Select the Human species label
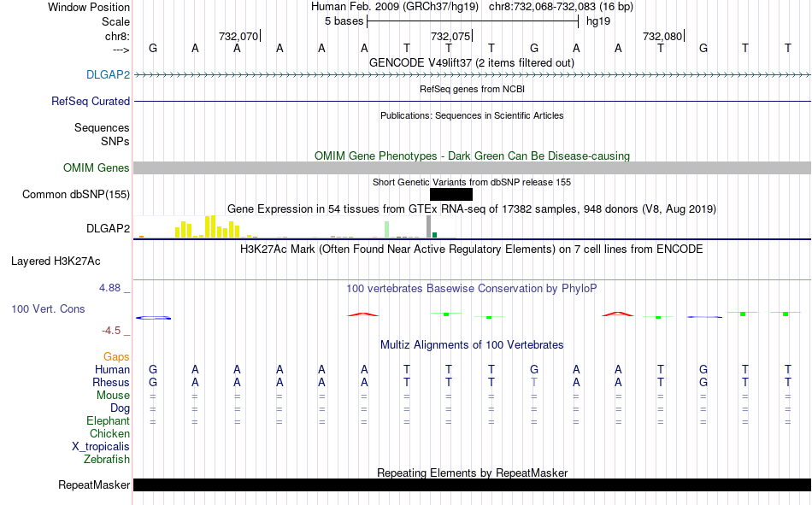 [112, 369]
